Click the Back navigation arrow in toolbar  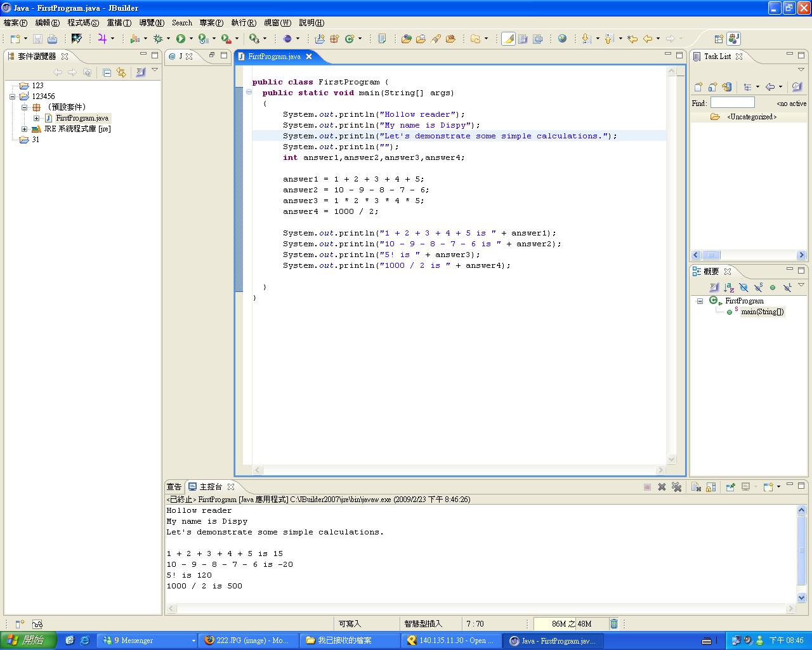[648, 39]
